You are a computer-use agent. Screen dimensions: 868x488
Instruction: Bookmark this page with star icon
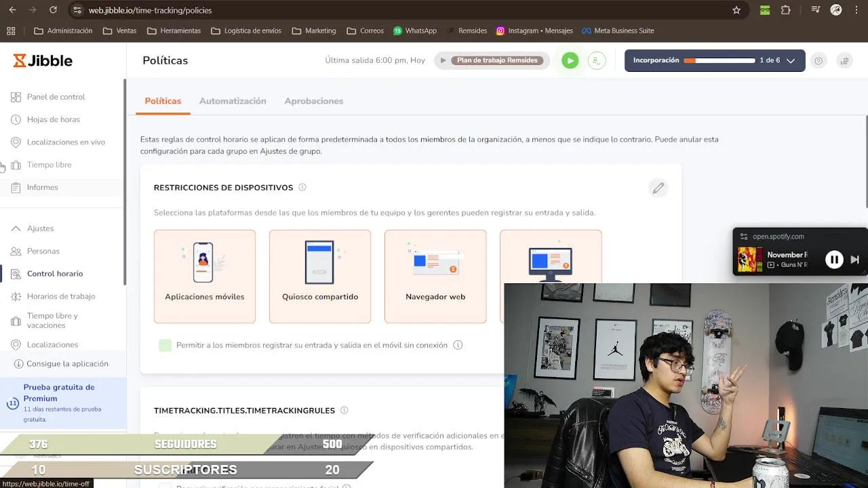[736, 10]
